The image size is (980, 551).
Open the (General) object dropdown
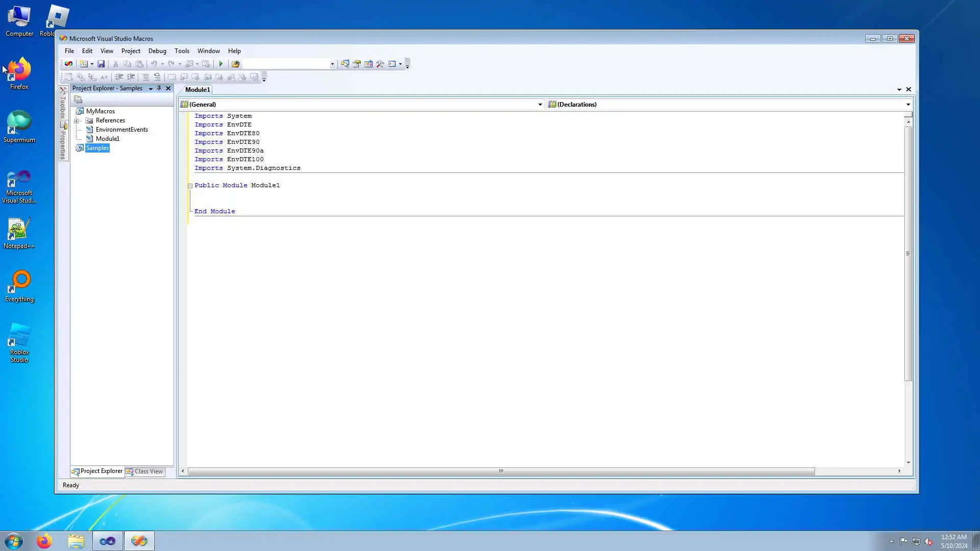pos(540,105)
